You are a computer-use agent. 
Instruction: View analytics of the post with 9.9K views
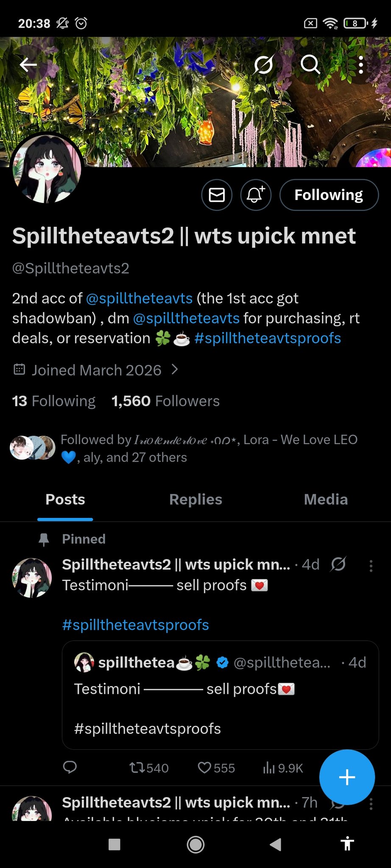coord(283,768)
